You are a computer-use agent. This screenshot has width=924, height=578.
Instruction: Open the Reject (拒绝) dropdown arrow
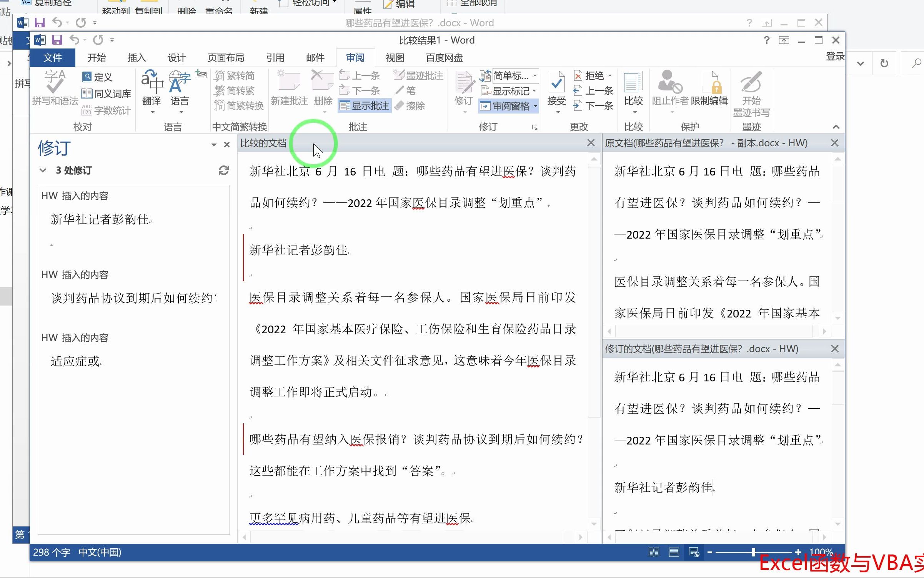(x=610, y=76)
